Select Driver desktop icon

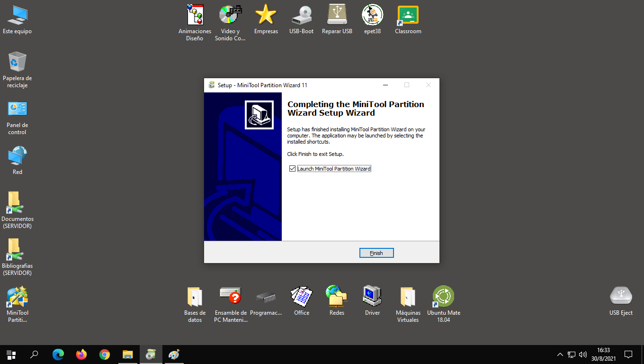point(373,301)
